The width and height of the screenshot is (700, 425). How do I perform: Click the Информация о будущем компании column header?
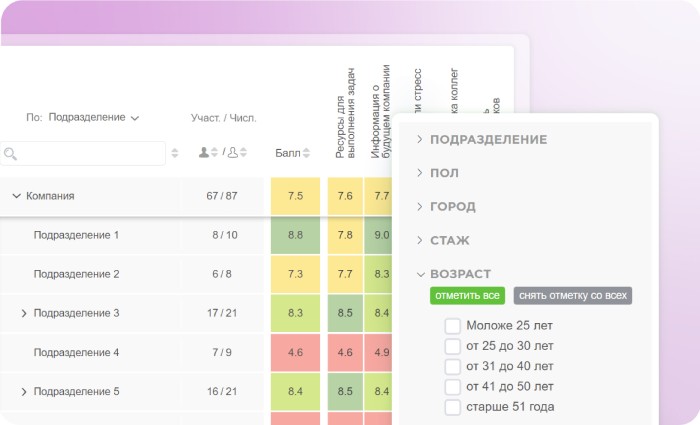pos(380,112)
